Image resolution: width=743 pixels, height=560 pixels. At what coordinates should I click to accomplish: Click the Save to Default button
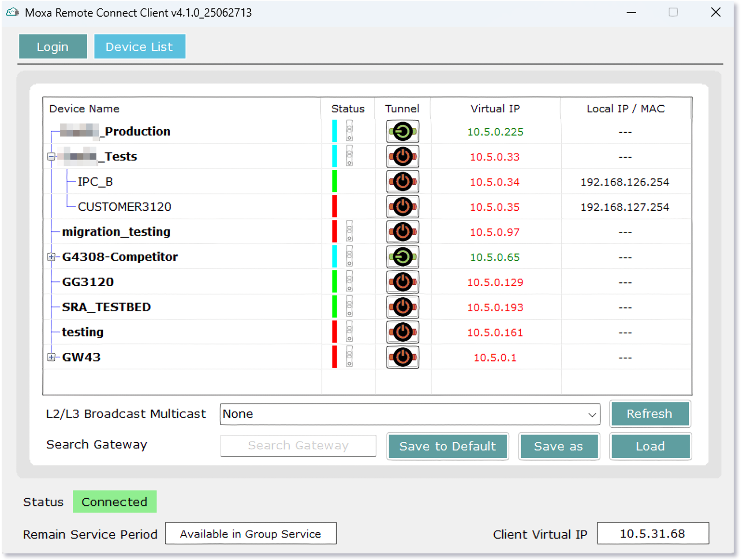pyautogui.click(x=447, y=446)
